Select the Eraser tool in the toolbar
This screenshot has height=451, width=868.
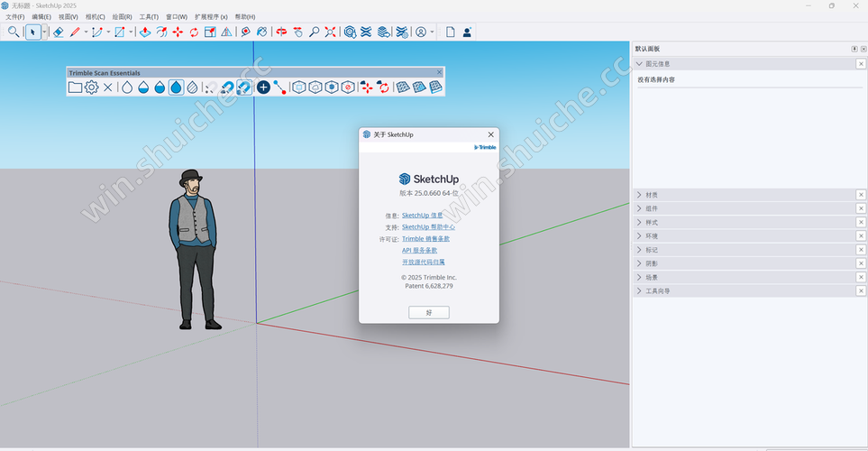58,32
